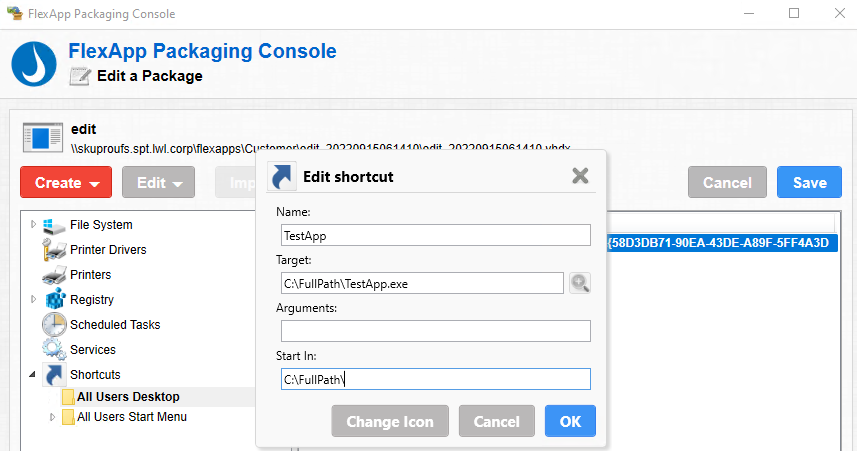Browse for target with magnifier icon
The width and height of the screenshot is (857, 451).
coord(580,283)
